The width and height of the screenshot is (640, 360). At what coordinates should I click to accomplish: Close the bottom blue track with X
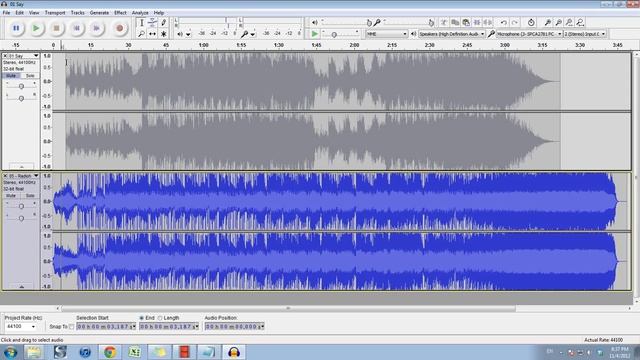(5, 176)
